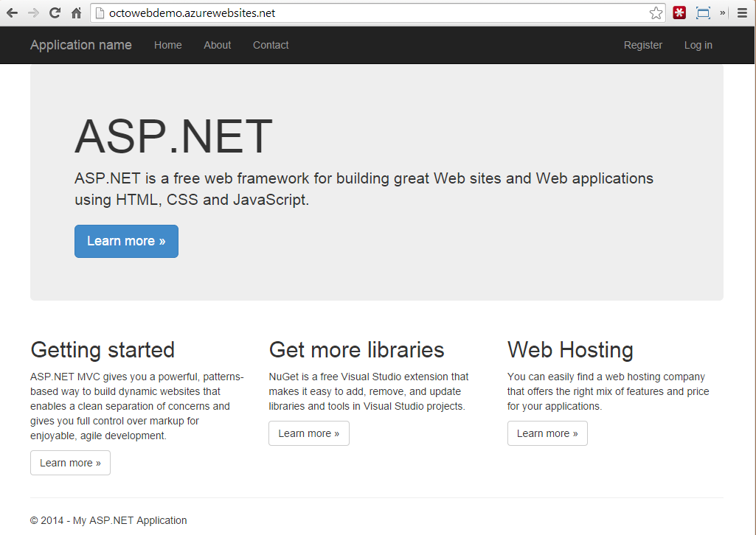Click the browser back arrow icon
The width and height of the screenshot is (756, 535).
[x=12, y=13]
